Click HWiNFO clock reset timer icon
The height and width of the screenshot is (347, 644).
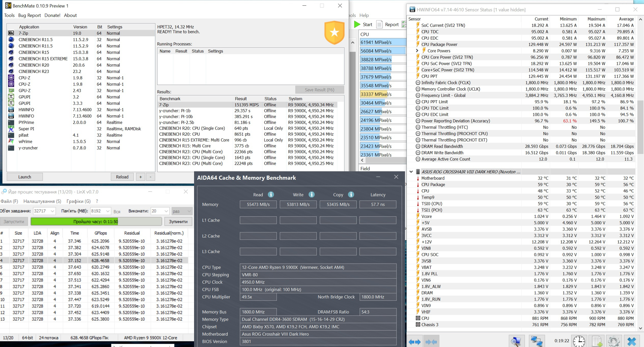579,341
